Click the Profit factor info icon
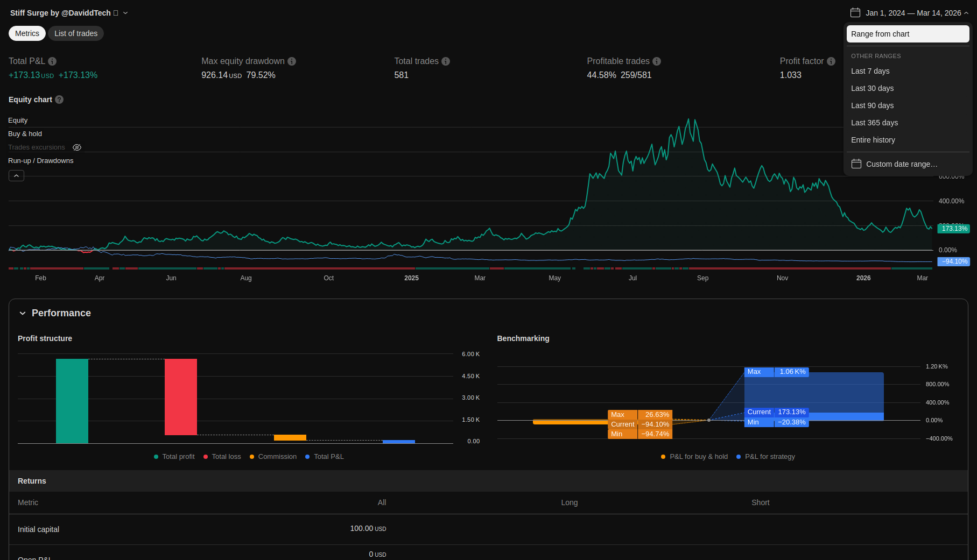Image resolution: width=977 pixels, height=560 pixels. point(831,61)
